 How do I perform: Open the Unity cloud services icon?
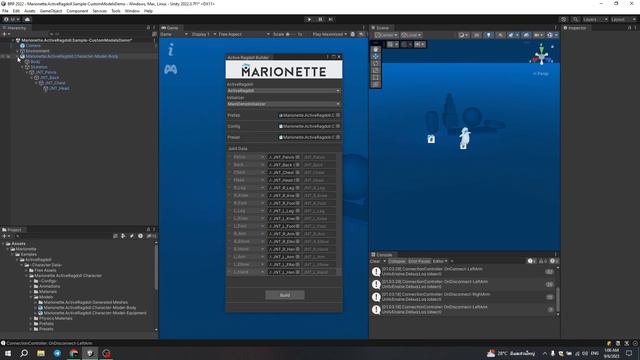pyautogui.click(x=27, y=19)
